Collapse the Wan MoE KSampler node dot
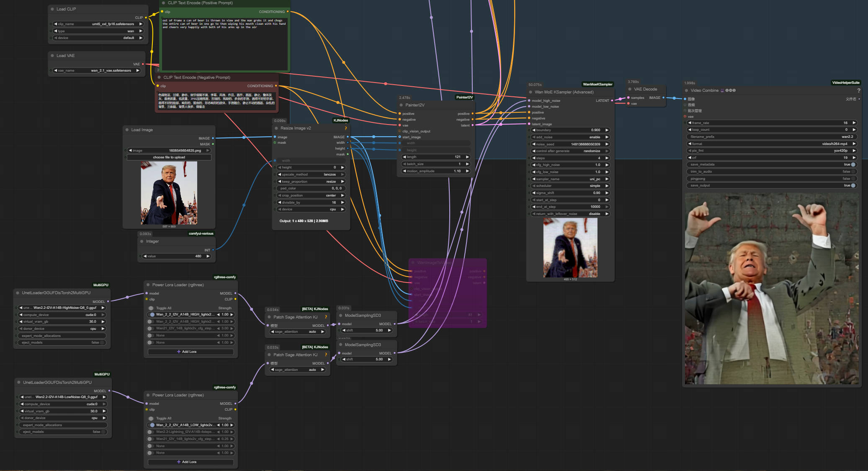Viewport: 868px width, 471px height. coord(531,92)
